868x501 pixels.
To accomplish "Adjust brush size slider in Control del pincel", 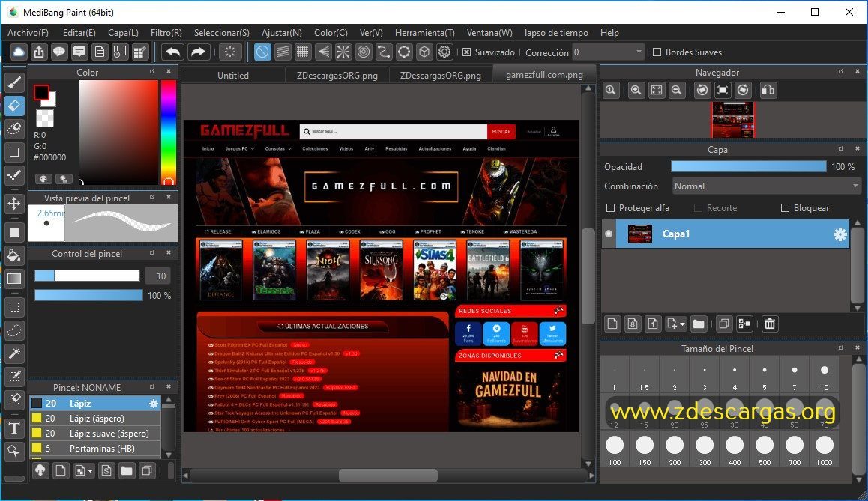I will pyautogui.click(x=87, y=276).
